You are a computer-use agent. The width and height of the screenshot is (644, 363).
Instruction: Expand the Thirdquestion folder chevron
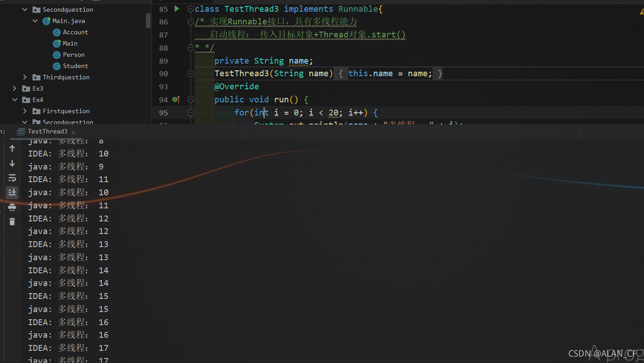click(25, 77)
